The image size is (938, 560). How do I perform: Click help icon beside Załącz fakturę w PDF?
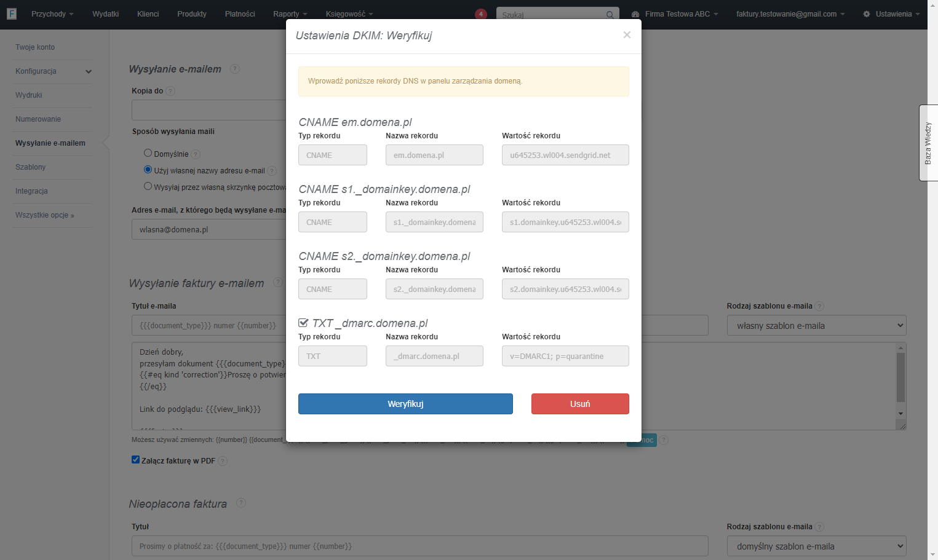point(223,461)
